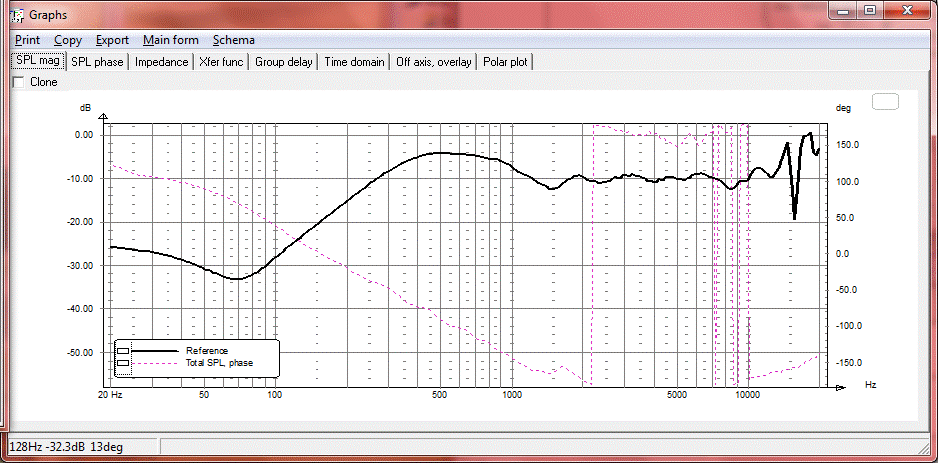Open the Off axis, overlay tab
The image size is (938, 463).
(433, 62)
